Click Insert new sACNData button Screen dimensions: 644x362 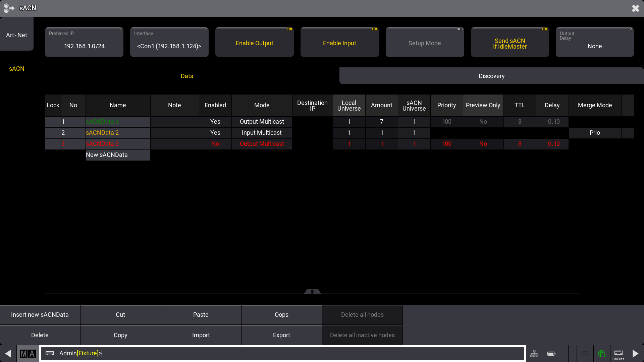[40, 315]
